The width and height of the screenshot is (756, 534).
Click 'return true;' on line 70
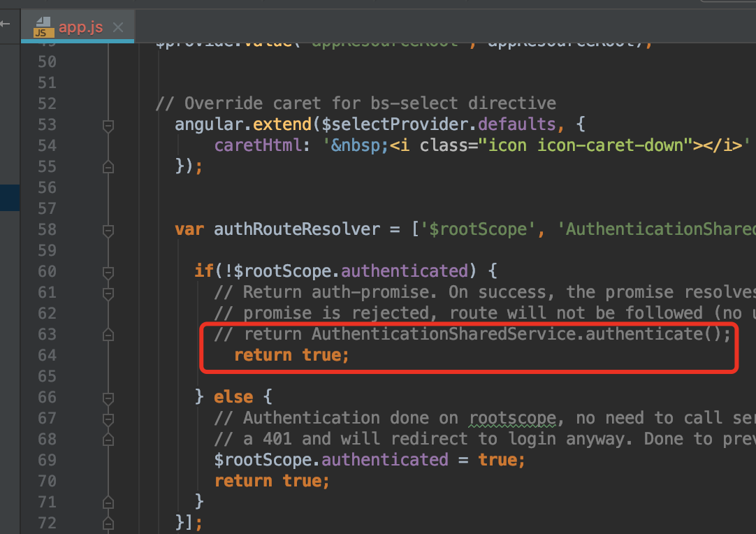[272, 482]
